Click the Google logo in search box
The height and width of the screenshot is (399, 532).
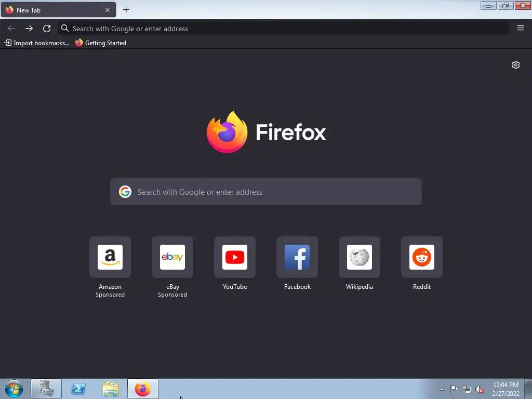(125, 192)
